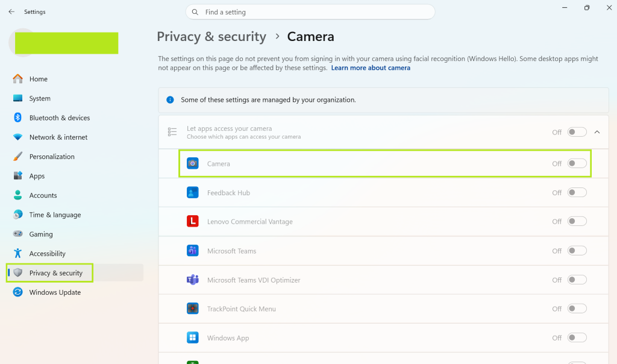Select the Accounts settings label

tap(43, 195)
